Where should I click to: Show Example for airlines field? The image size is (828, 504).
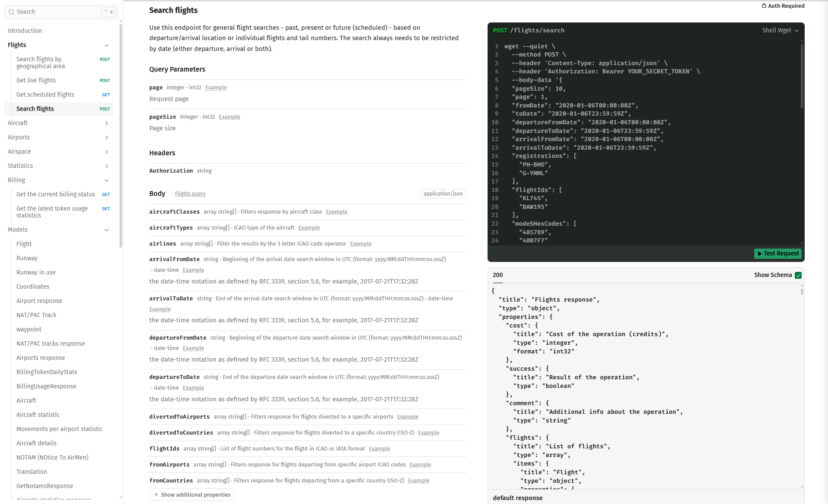361,244
